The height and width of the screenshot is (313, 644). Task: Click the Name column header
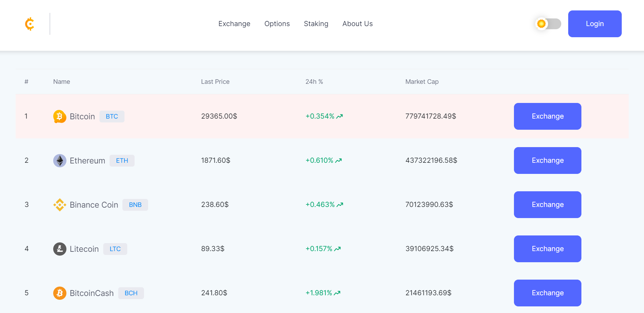[x=62, y=82]
